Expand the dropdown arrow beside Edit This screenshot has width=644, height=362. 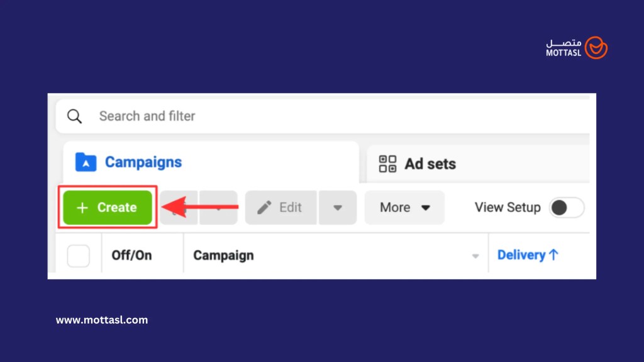[338, 207]
